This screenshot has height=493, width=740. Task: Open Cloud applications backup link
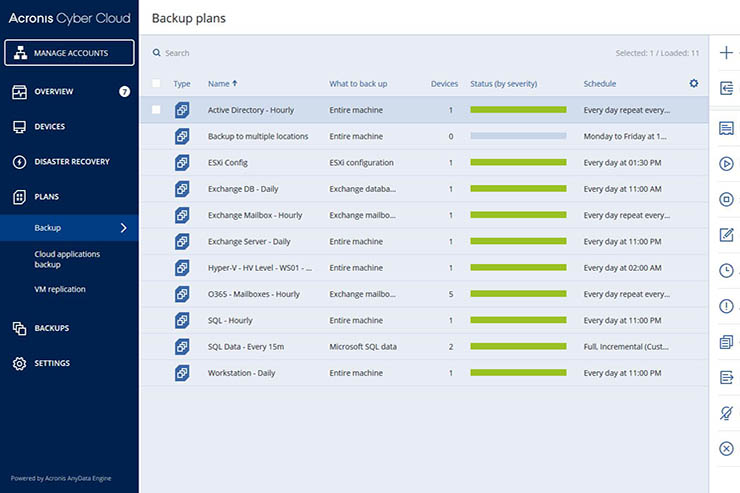[x=65, y=259]
